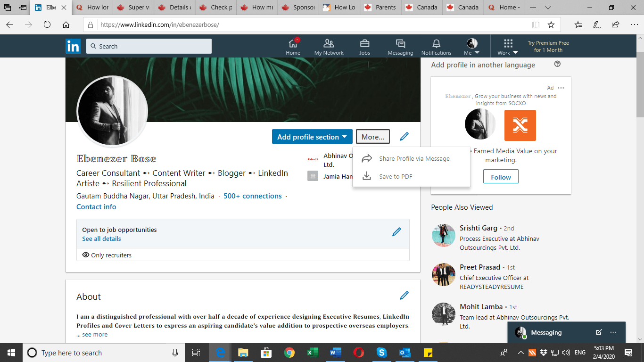Show hidden system tray icons
This screenshot has height=362, width=644.
[520, 353]
